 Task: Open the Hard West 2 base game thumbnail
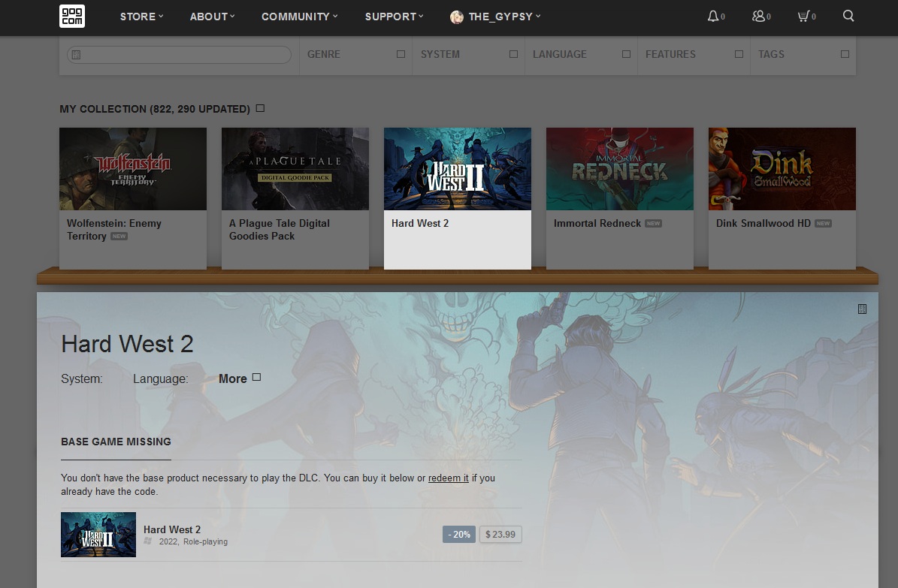(98, 535)
